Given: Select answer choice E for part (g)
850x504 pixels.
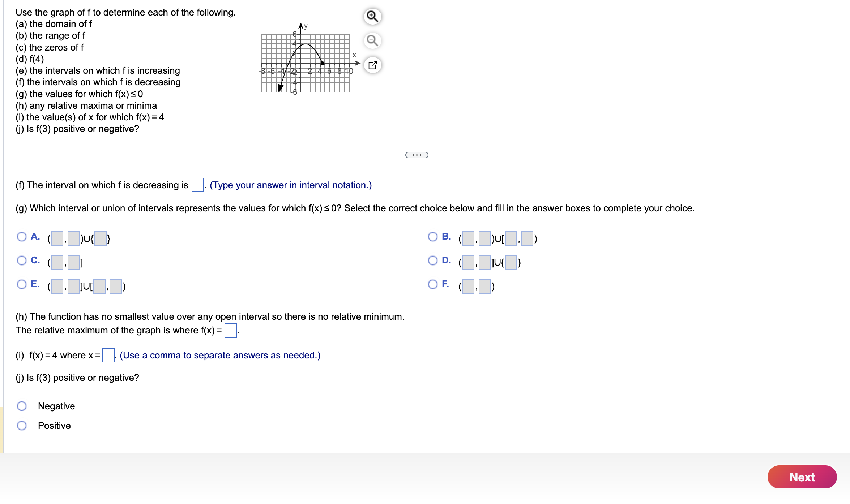Looking at the screenshot, I should 22,285.
